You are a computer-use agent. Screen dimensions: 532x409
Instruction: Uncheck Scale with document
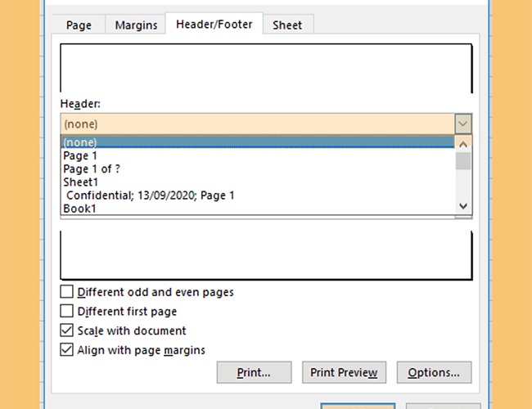point(66,330)
